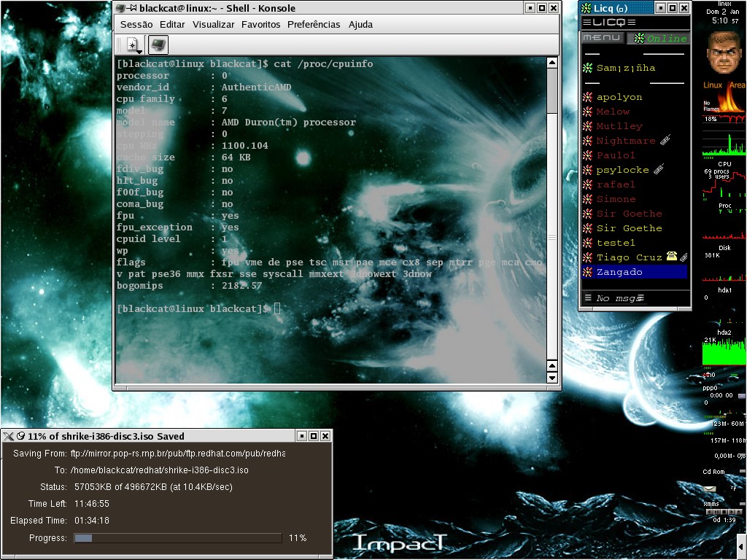The height and width of the screenshot is (560, 747).
Task: Open the Online status dropdown in Licq
Action: point(659,38)
